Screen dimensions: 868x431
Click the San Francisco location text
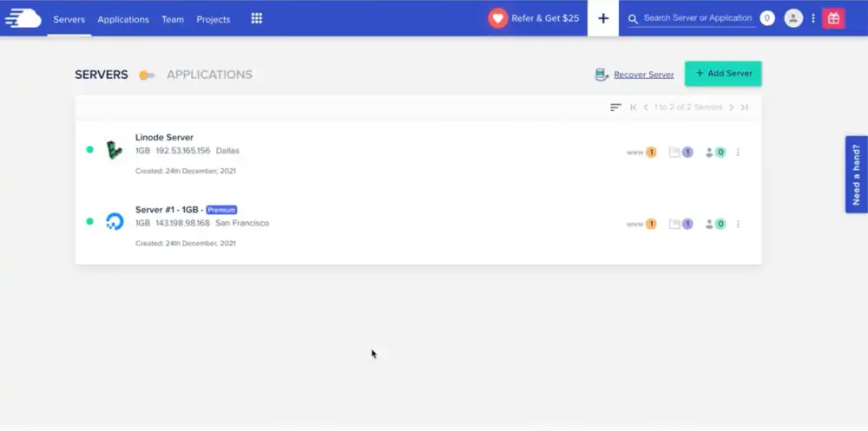(x=242, y=223)
